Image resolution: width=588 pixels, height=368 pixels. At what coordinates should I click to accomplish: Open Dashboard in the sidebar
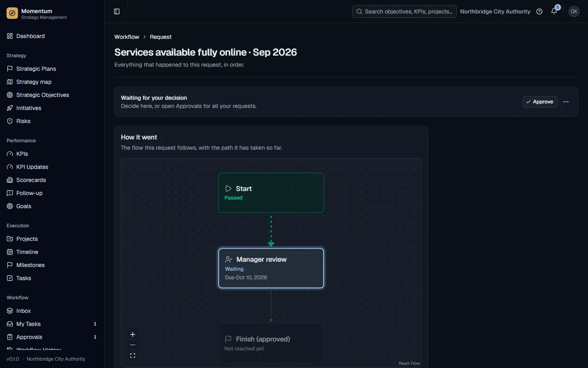(52, 36)
